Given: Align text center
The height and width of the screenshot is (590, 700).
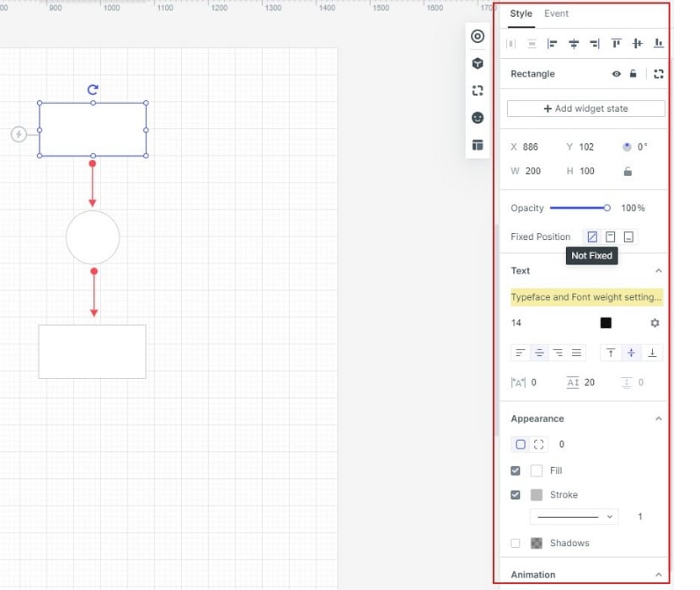Looking at the screenshot, I should 539,353.
